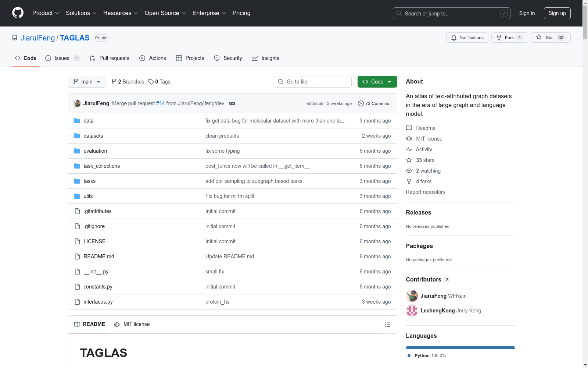Viewport: 588px width, 368px height.
Task: Open the interfaces.py file
Action: [98, 302]
